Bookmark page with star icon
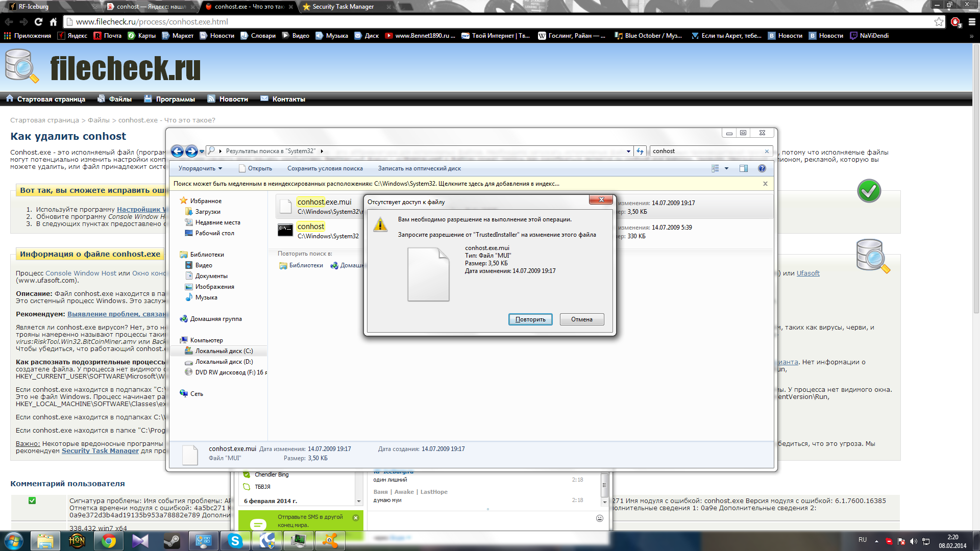Screen dimensions: 980x551 (x=939, y=21)
